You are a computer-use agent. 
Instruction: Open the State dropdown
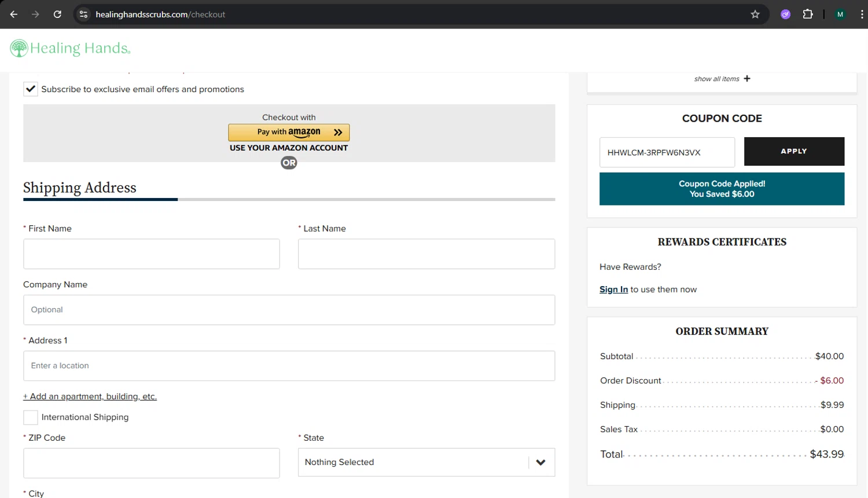click(x=426, y=462)
